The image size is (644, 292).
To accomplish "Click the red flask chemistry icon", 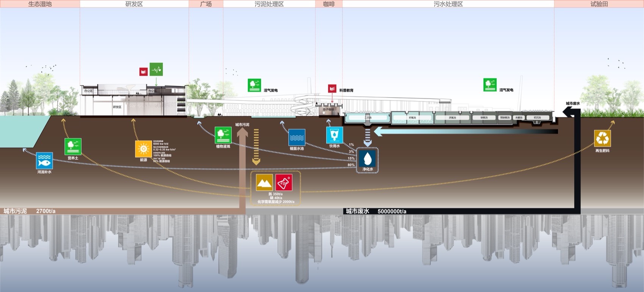I will pyautogui.click(x=284, y=182).
